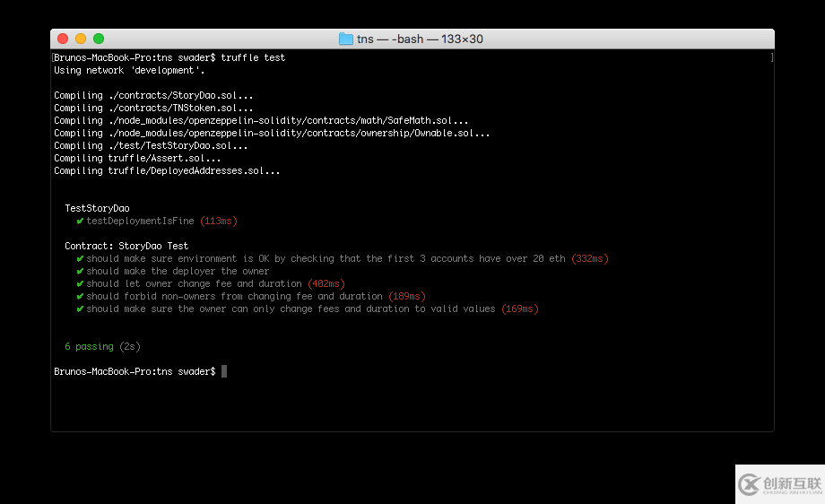The width and height of the screenshot is (825, 504).
Task: Click the yellow minimize window button
Action: coord(81,39)
